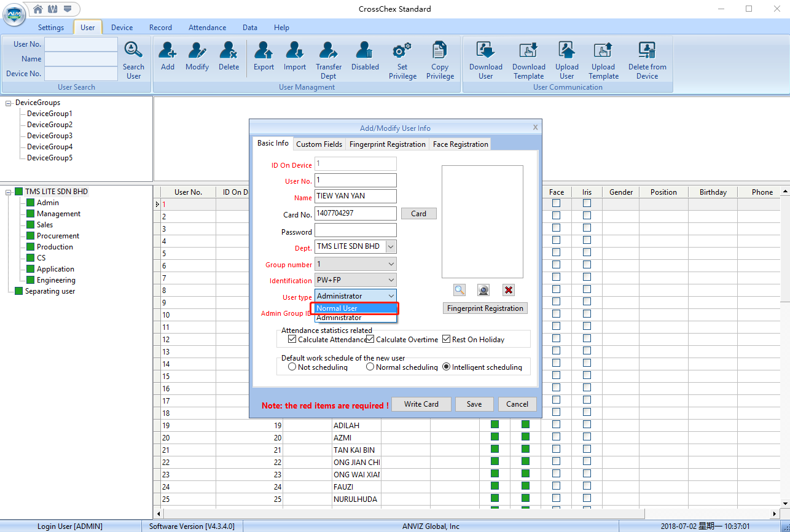Select the Modify user icon
790x532 pixels.
[197, 58]
